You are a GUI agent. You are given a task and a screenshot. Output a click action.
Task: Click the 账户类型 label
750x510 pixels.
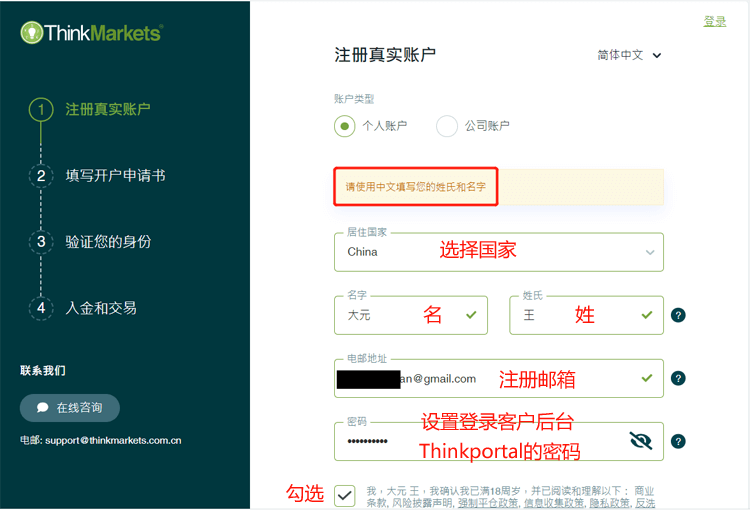click(x=354, y=99)
